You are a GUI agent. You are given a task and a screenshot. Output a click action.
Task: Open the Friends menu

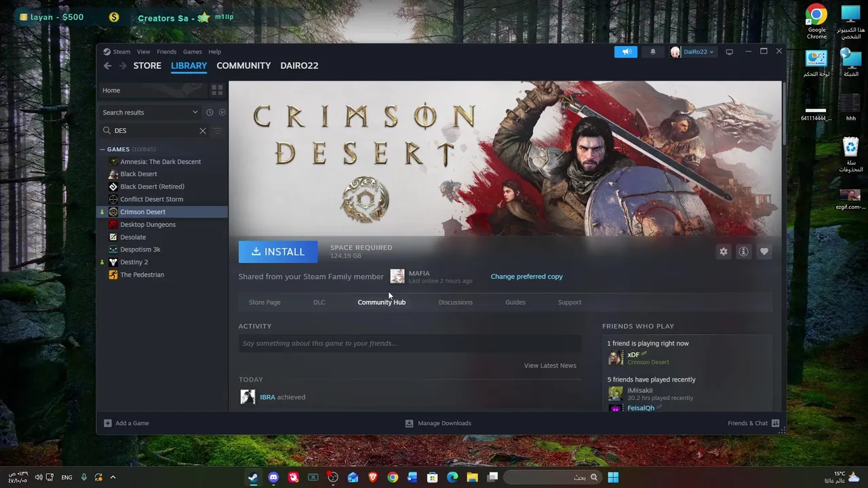[167, 52]
